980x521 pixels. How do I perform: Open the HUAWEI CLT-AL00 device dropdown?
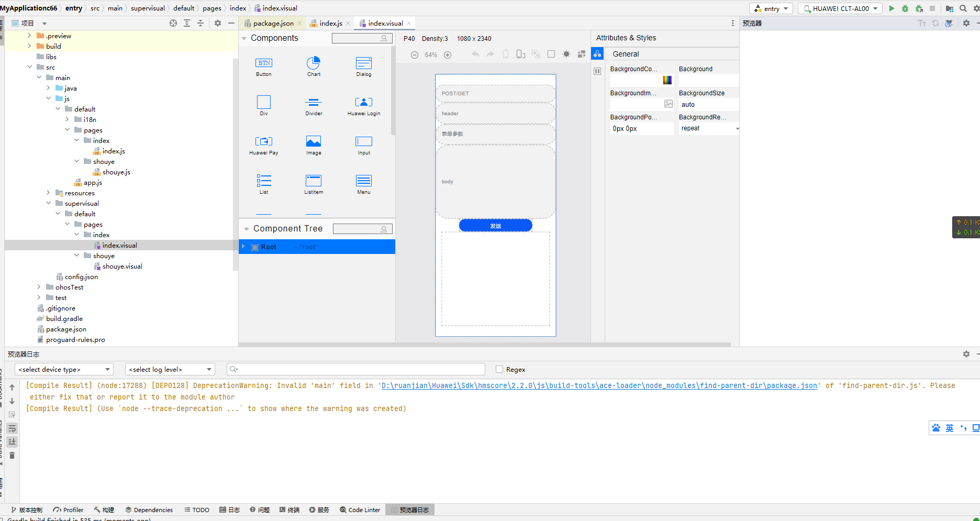coord(840,8)
